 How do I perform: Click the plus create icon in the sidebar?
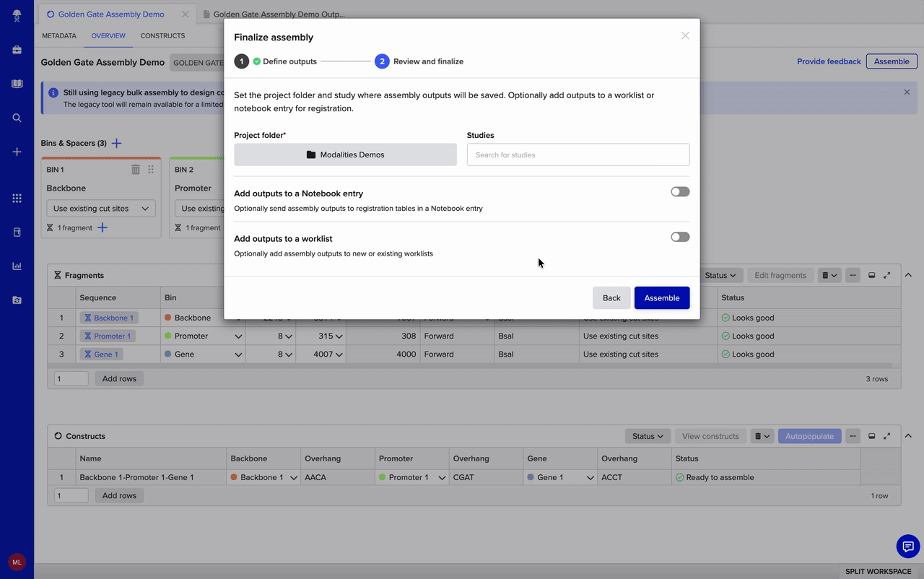coord(16,152)
